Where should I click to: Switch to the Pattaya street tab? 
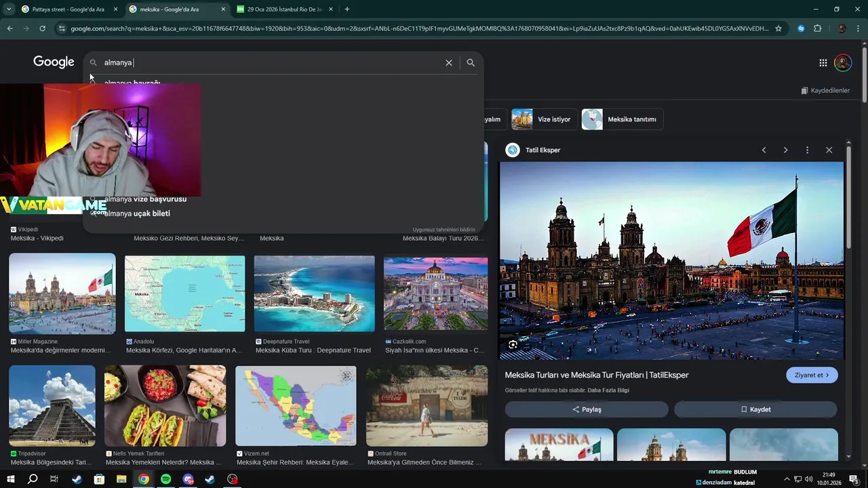[68, 9]
